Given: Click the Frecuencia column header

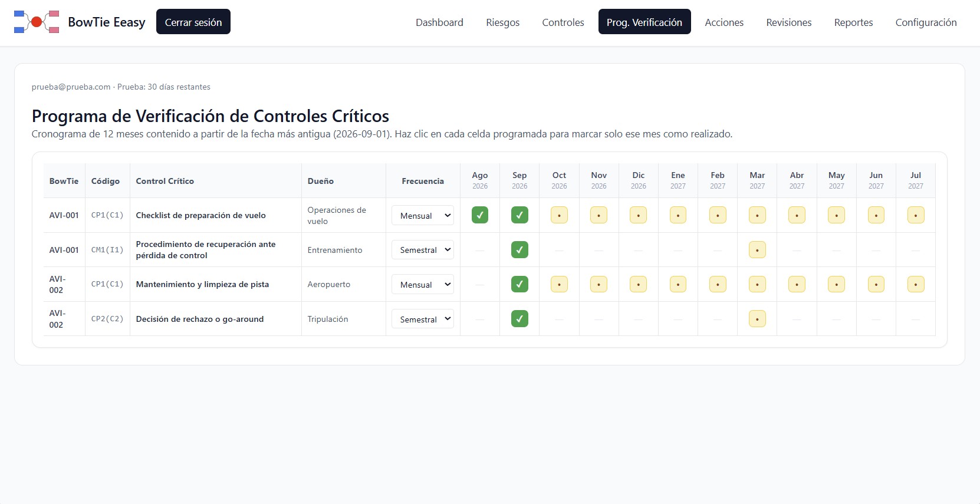Looking at the screenshot, I should pyautogui.click(x=423, y=181).
